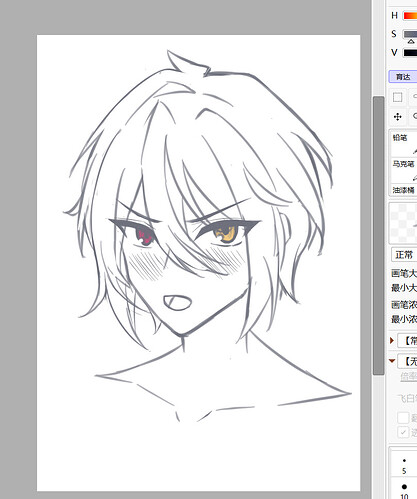Adjust the H hue color slider
417x499 pixels.
(x=410, y=15)
